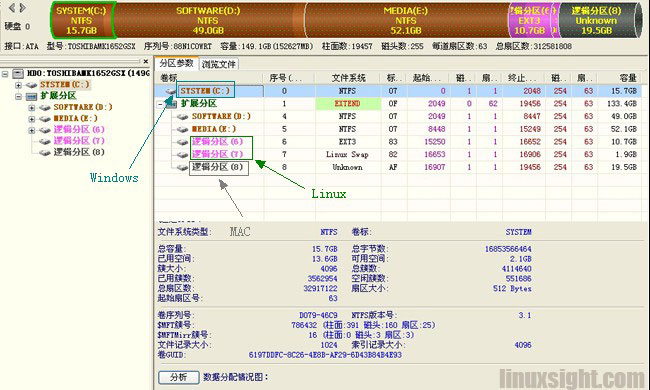Click the 分析 button

pos(179,377)
